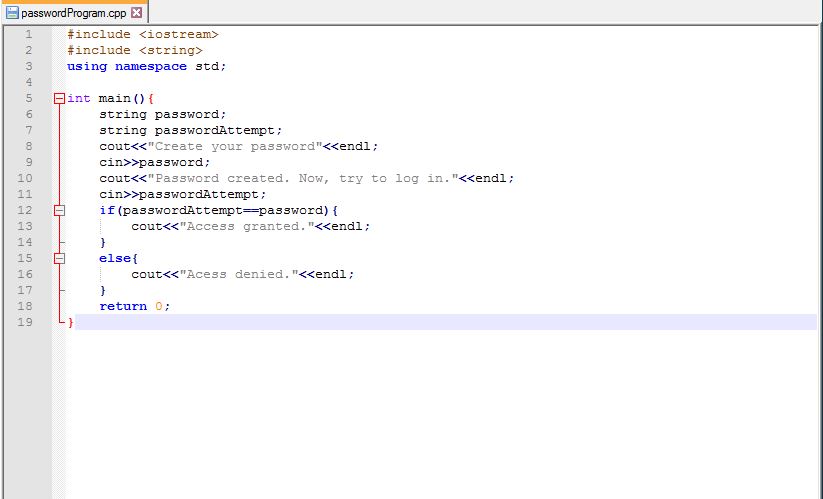This screenshot has width=823, height=499.
Task: Click line number 15 in the margin
Action: (x=25, y=258)
